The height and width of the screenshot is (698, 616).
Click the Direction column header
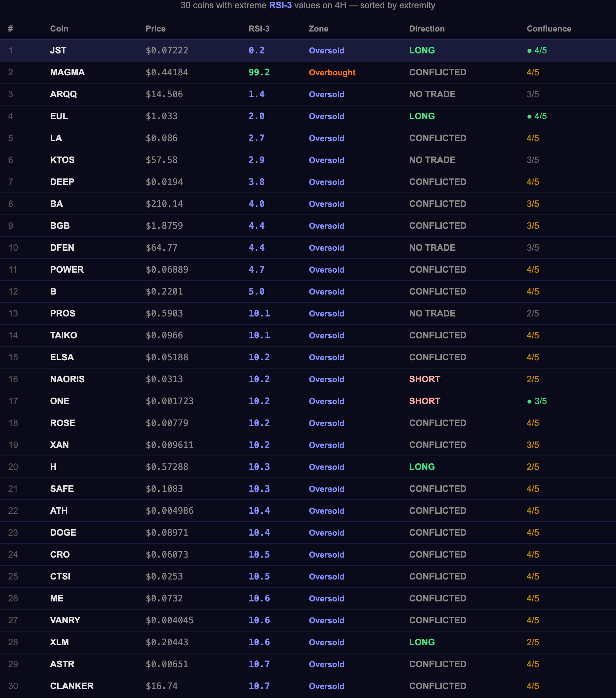tap(427, 29)
